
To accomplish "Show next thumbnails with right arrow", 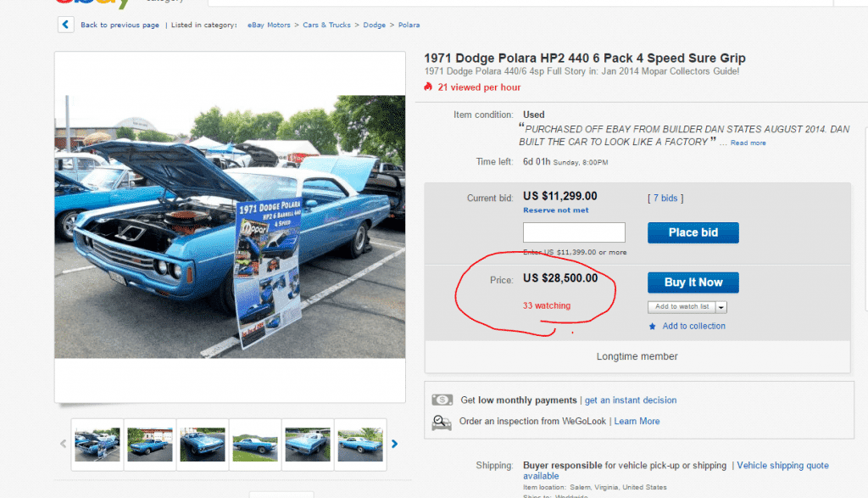I will (394, 443).
